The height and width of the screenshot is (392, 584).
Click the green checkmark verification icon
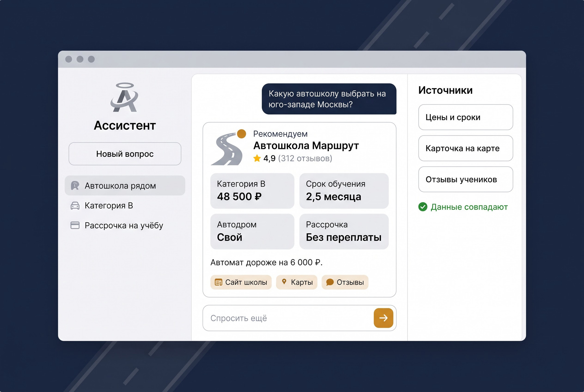pos(423,207)
